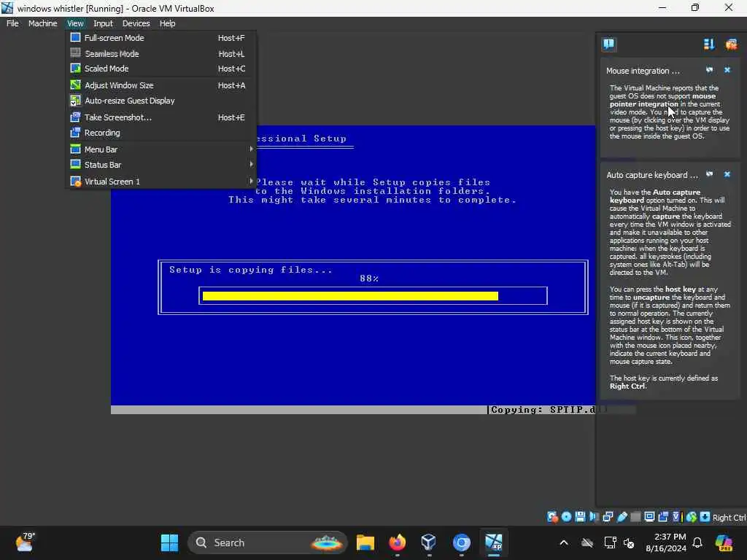Screen dimensions: 747x560
Task: Open Firefox from the taskbar
Action: pyautogui.click(x=398, y=542)
